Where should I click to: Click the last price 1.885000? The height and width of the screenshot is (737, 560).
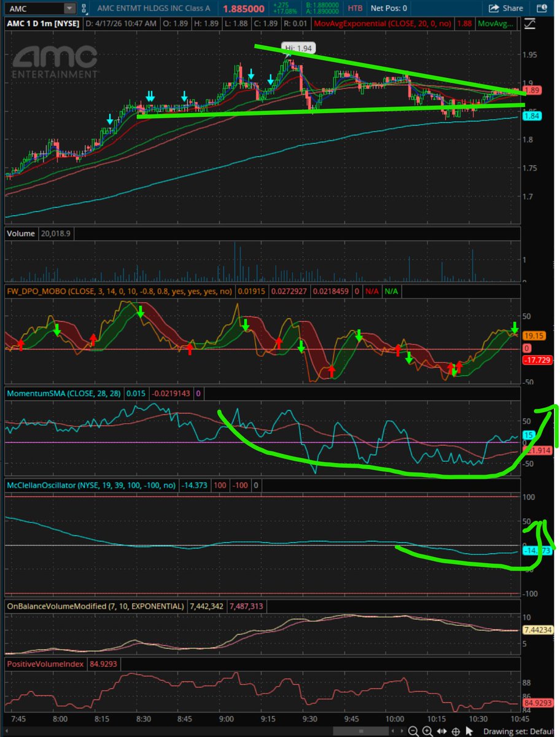coord(243,9)
